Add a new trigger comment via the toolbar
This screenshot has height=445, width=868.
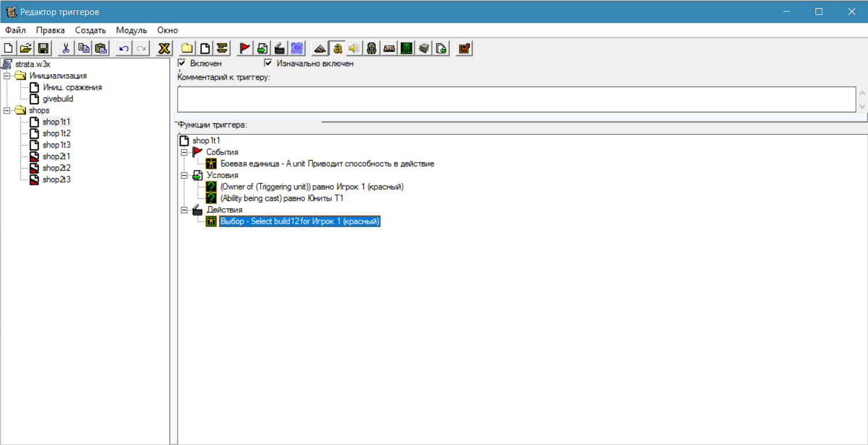pos(222,48)
